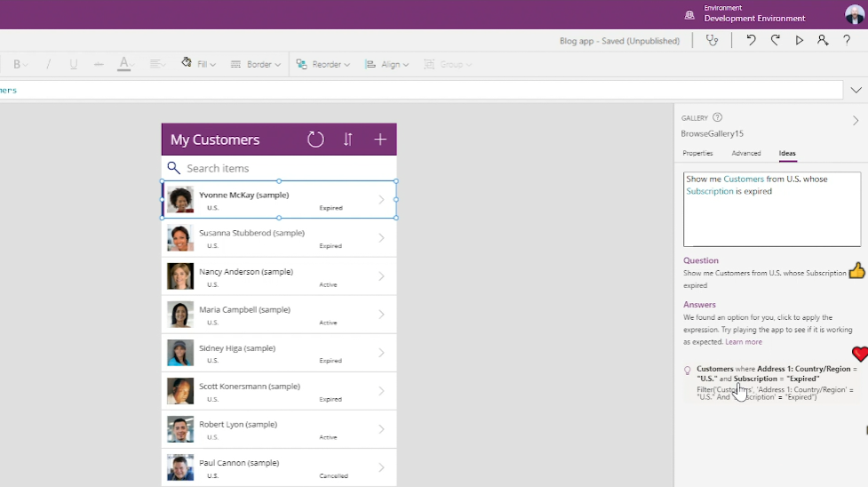868x487 pixels.
Task: Expand the Reorder dropdown menu
Action: click(323, 64)
